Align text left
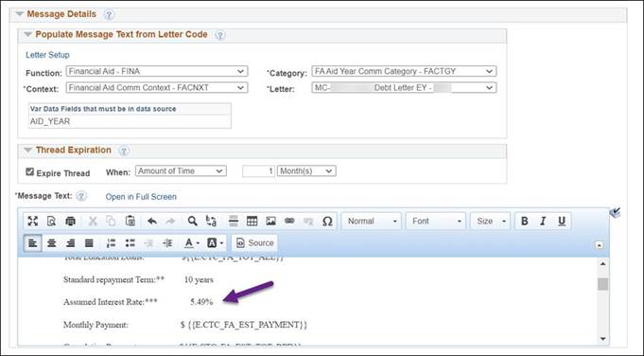 32,243
